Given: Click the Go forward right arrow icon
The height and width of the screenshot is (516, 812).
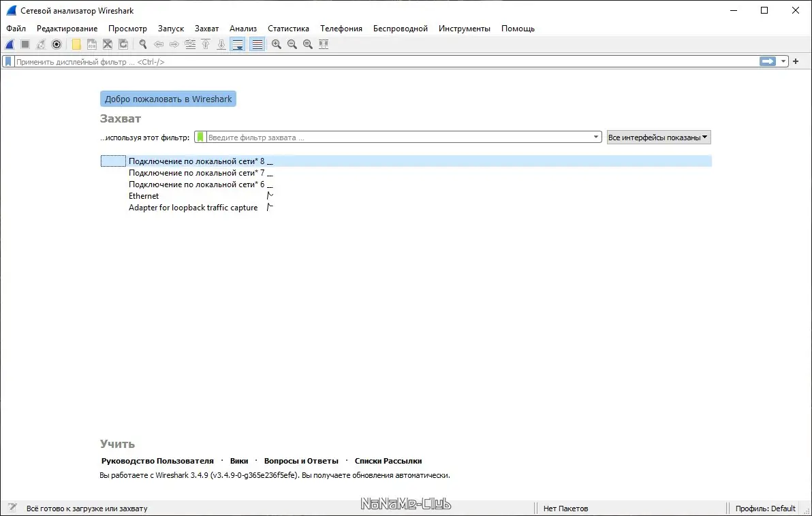Looking at the screenshot, I should coord(174,44).
